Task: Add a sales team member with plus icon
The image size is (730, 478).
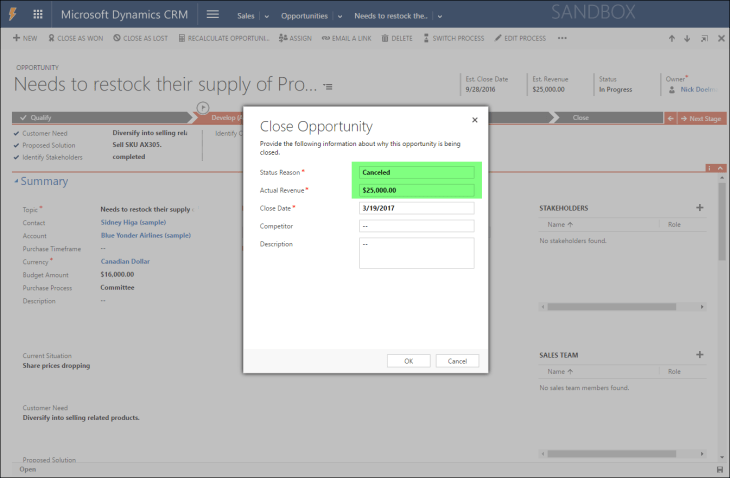Action: pyautogui.click(x=699, y=355)
